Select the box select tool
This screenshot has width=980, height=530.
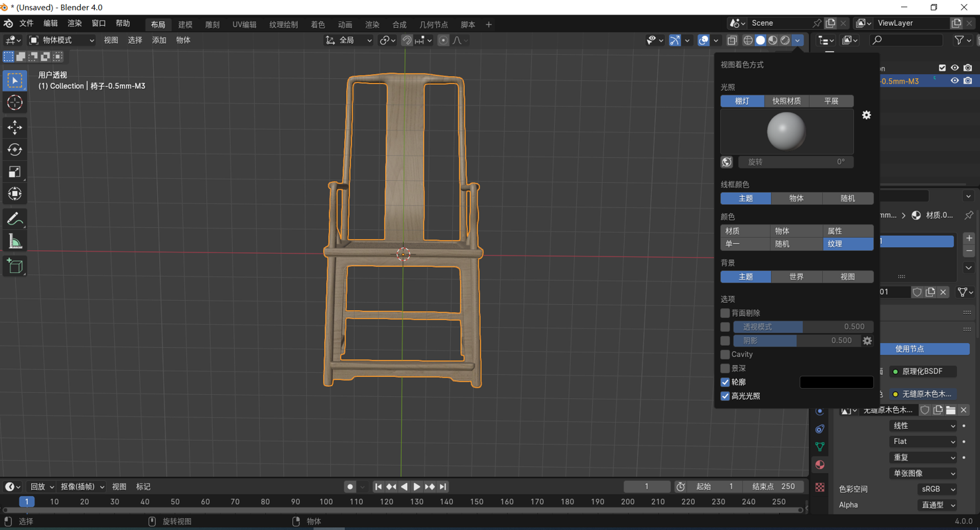click(15, 80)
